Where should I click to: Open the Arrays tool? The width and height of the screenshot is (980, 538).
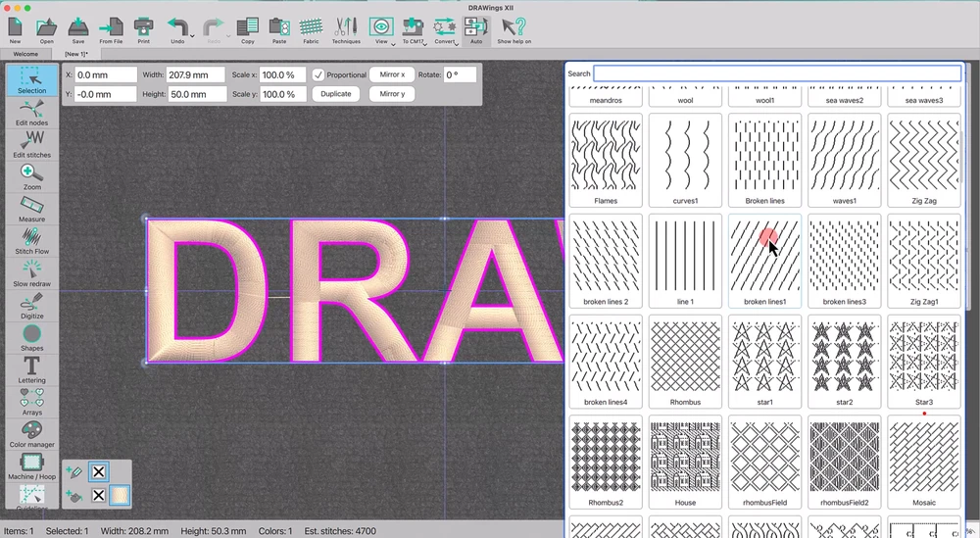pos(32,403)
